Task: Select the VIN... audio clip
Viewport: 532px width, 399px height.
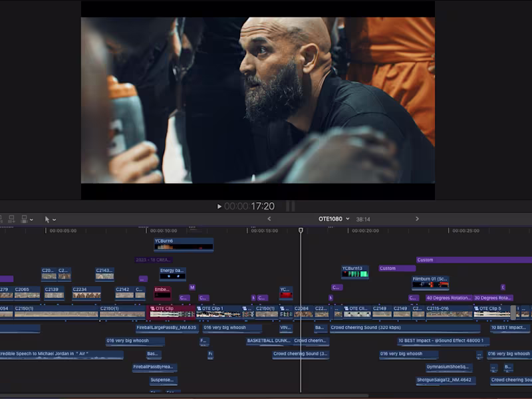Action: tap(286, 328)
